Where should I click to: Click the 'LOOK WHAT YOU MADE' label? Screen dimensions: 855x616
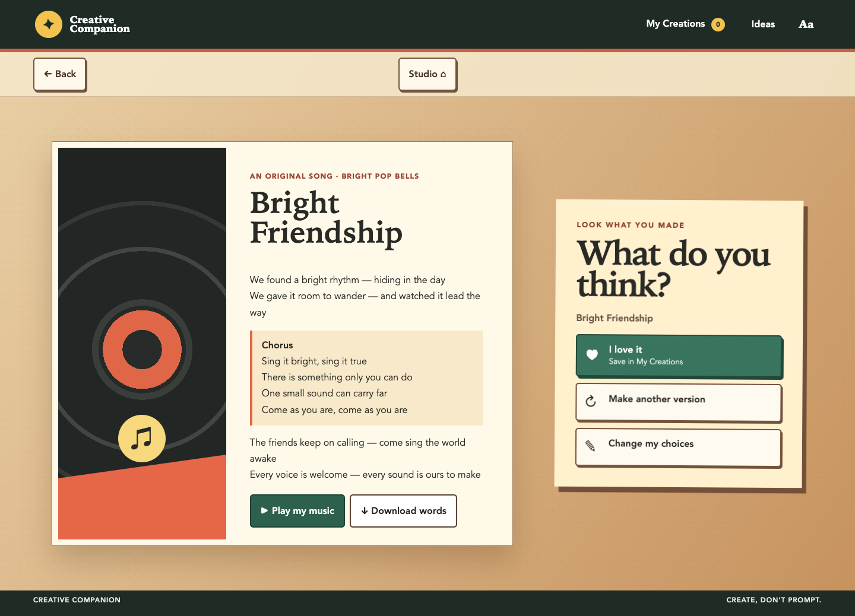click(x=631, y=225)
